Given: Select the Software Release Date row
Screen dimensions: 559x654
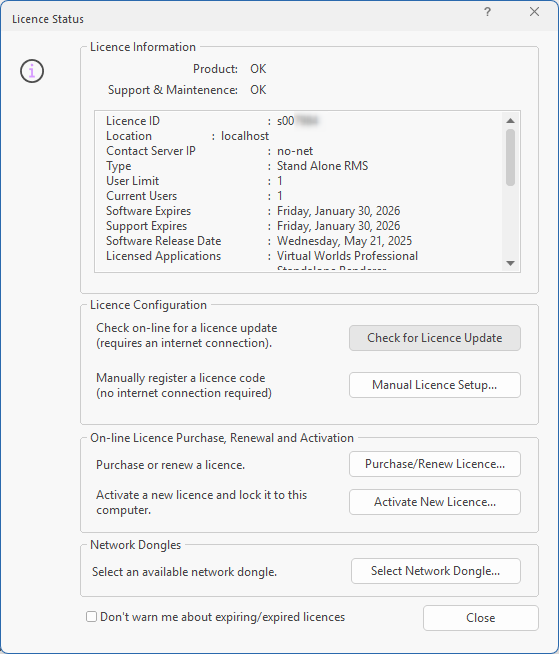Looking at the screenshot, I should click(x=259, y=241).
